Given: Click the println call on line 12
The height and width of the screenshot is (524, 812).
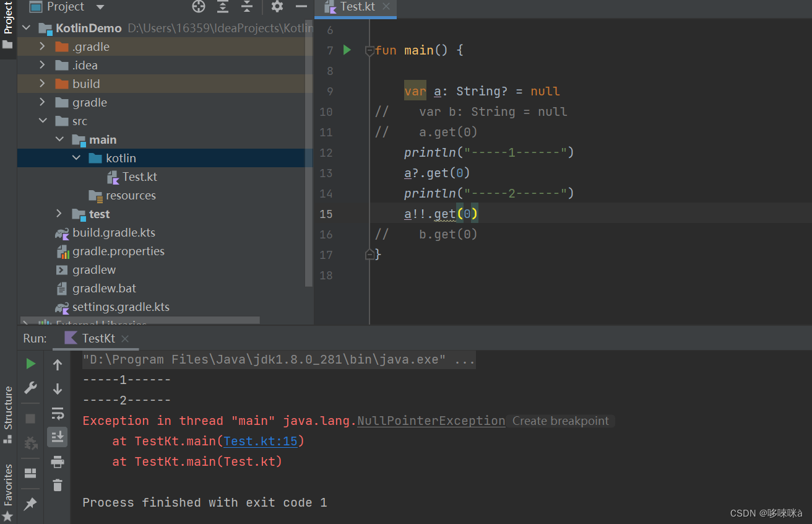Looking at the screenshot, I should click(489, 152).
